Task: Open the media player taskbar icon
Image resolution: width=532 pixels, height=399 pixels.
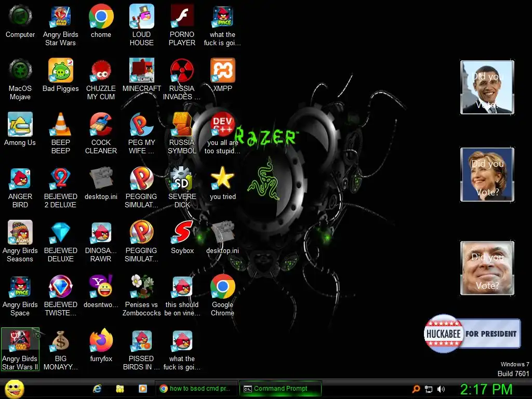Action: tap(142, 389)
